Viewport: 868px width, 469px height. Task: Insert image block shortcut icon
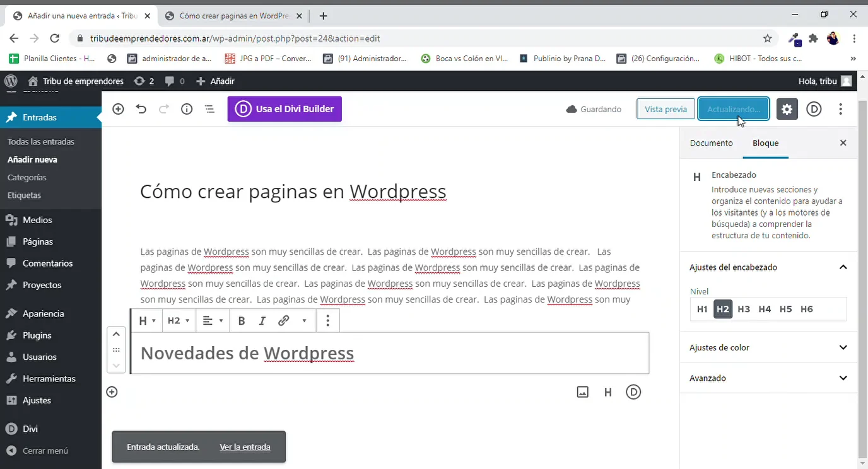point(583,392)
